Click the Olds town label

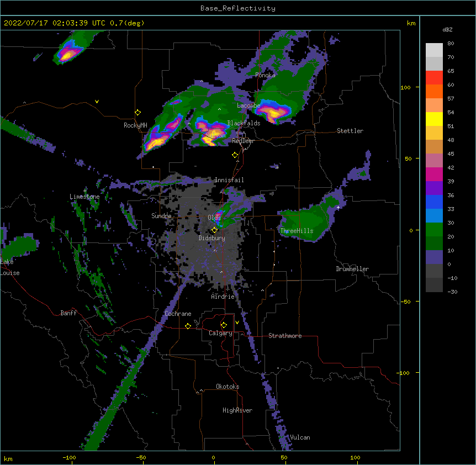click(x=214, y=218)
